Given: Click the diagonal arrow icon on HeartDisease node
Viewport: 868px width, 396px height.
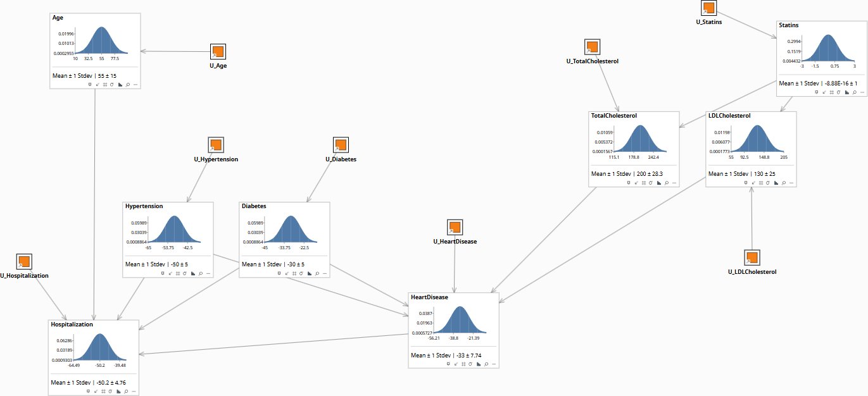Looking at the screenshot, I should point(456,364).
